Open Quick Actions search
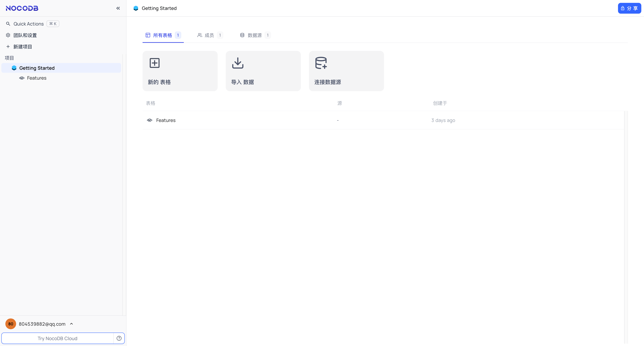This screenshot has width=644, height=346. (29, 24)
